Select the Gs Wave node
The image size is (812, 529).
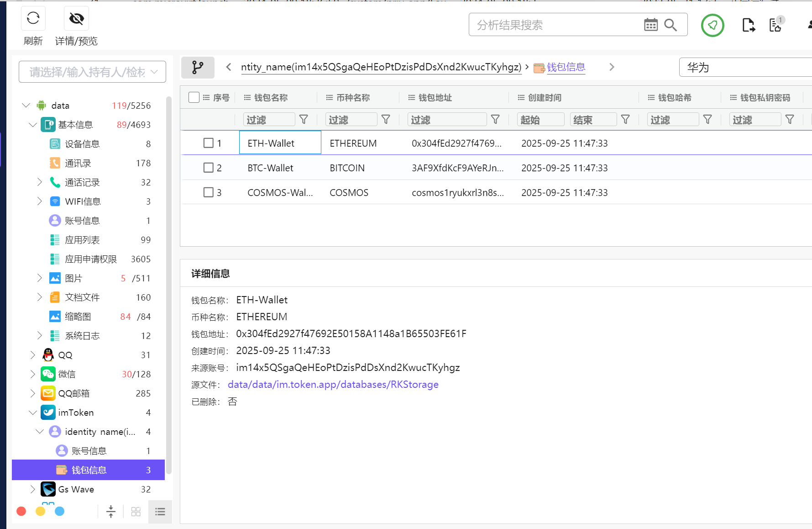[89, 489]
